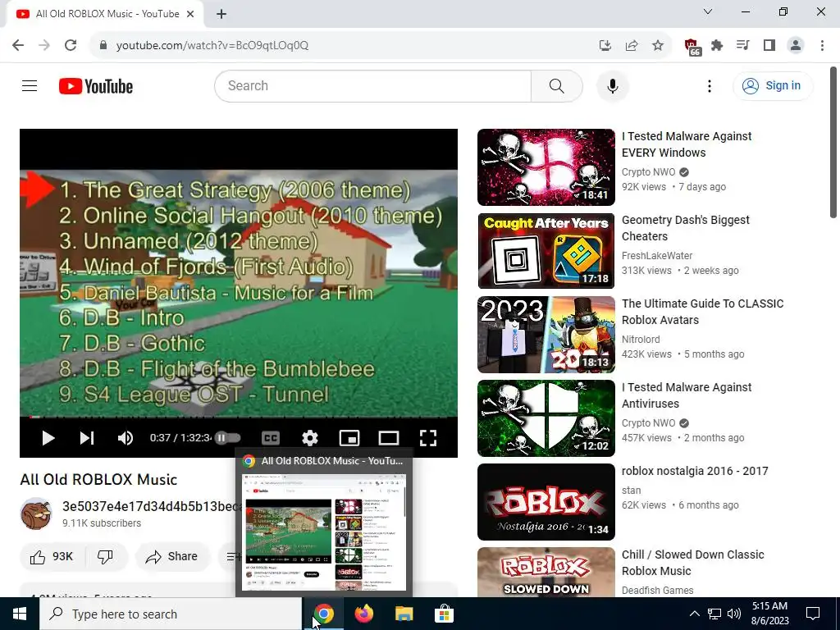Open Chrome three-dot menu
Viewport: 840px width, 630px height.
point(822,46)
